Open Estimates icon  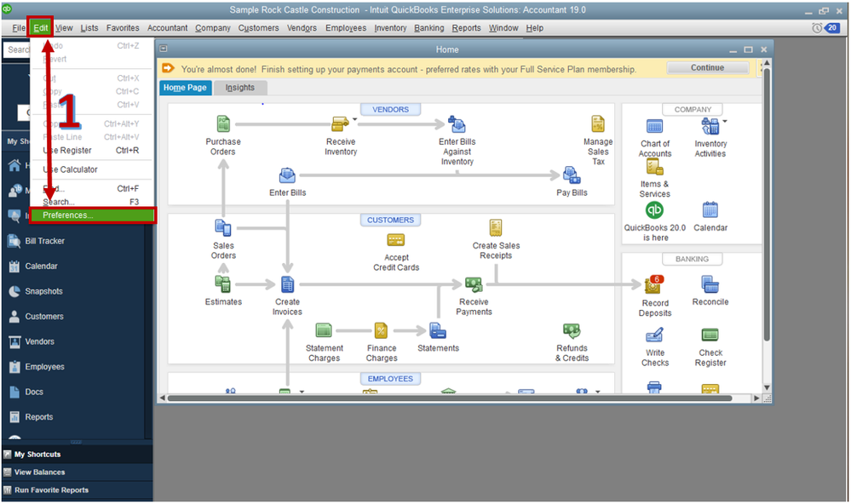[223, 284]
